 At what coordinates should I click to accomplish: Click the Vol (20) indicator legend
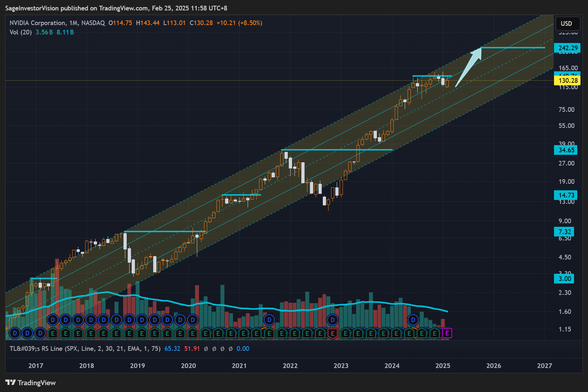21,32
